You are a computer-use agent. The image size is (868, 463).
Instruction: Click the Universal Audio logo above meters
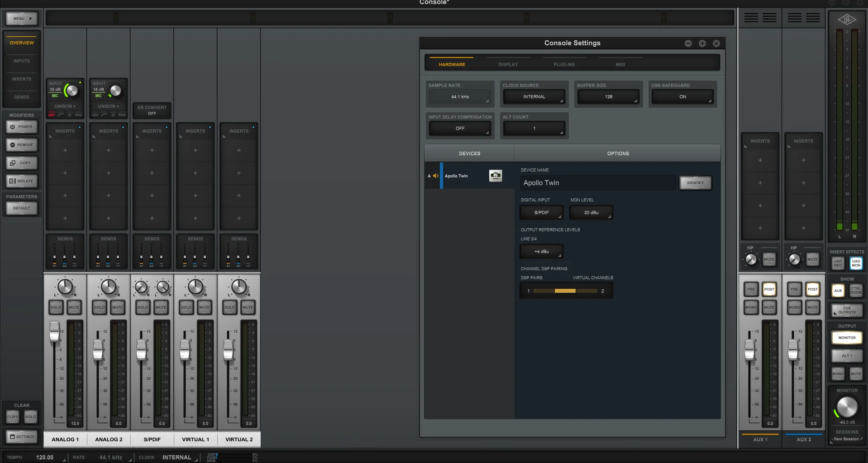click(847, 19)
